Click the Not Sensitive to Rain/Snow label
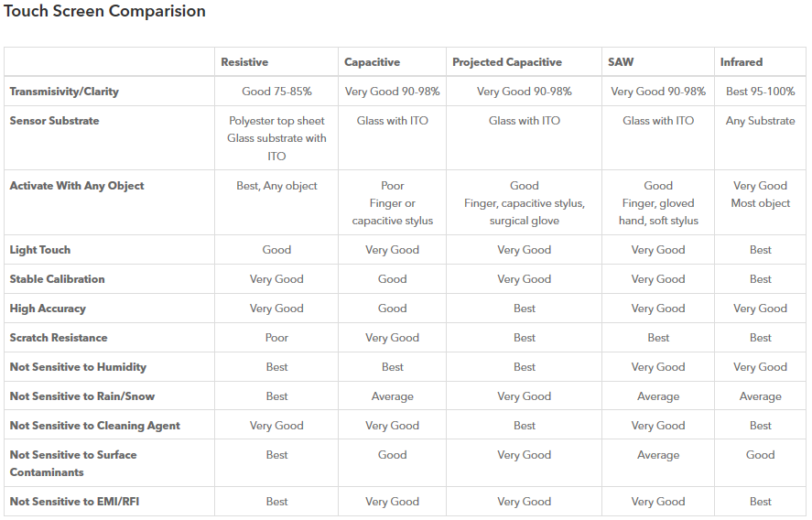 pos(82,396)
